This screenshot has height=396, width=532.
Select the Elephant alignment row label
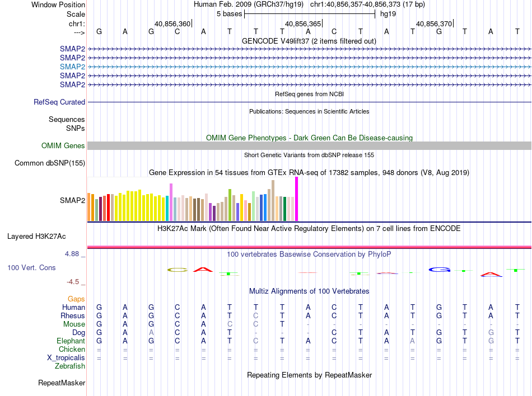coord(71,341)
